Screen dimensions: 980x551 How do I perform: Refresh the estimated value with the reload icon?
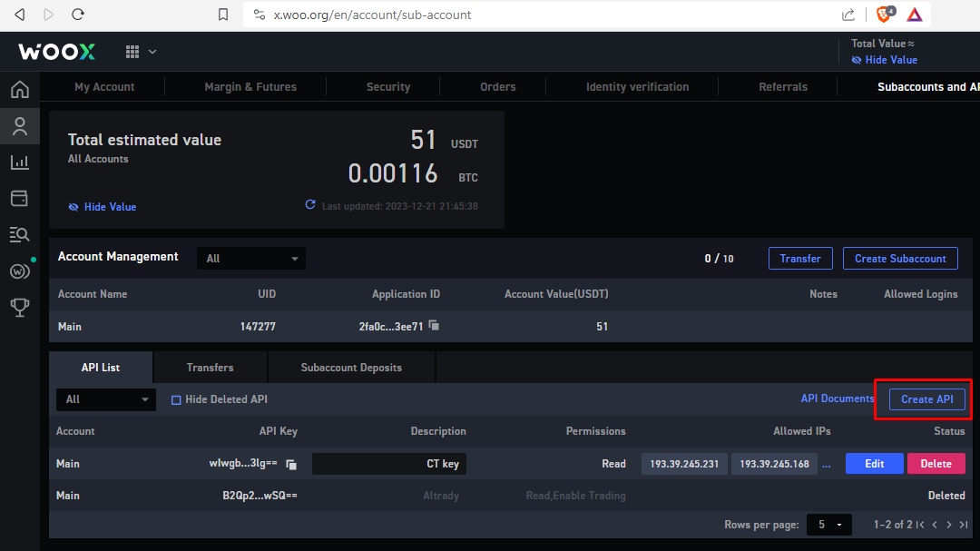[x=310, y=204]
